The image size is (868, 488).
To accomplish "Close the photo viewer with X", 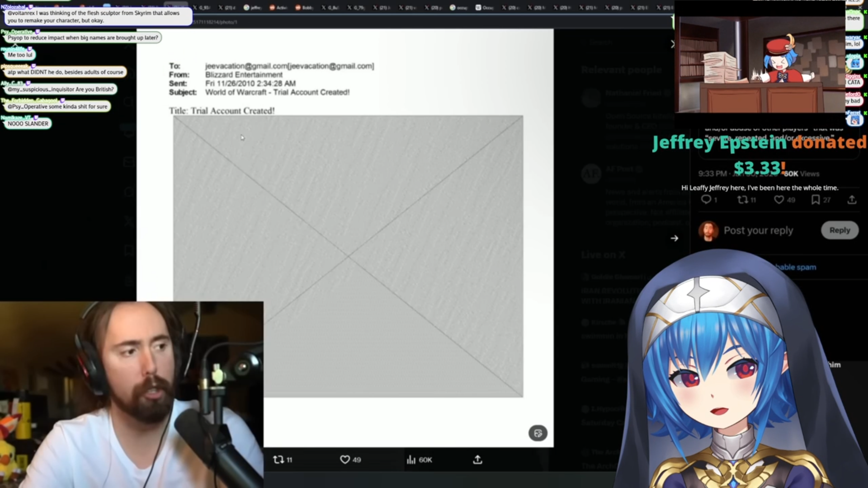I will [673, 44].
